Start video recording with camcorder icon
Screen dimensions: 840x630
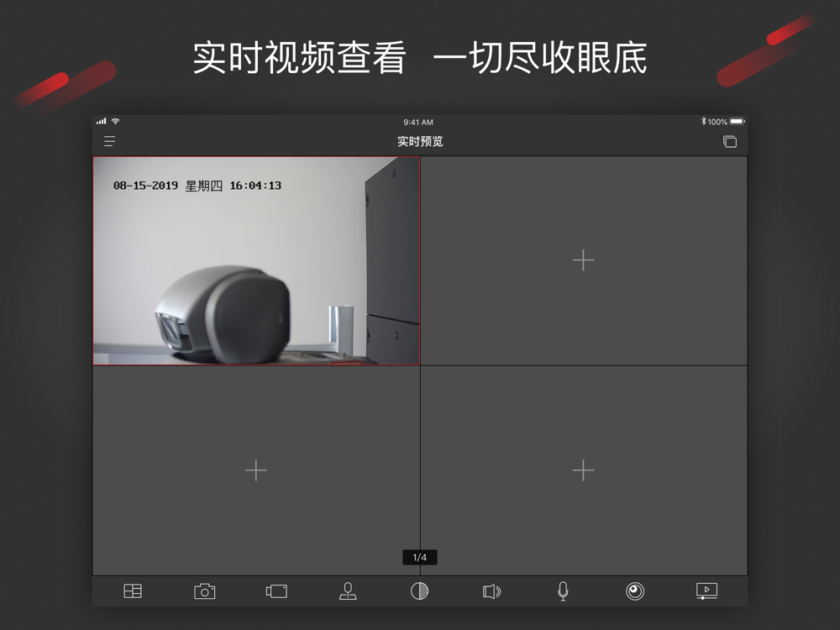pyautogui.click(x=276, y=591)
